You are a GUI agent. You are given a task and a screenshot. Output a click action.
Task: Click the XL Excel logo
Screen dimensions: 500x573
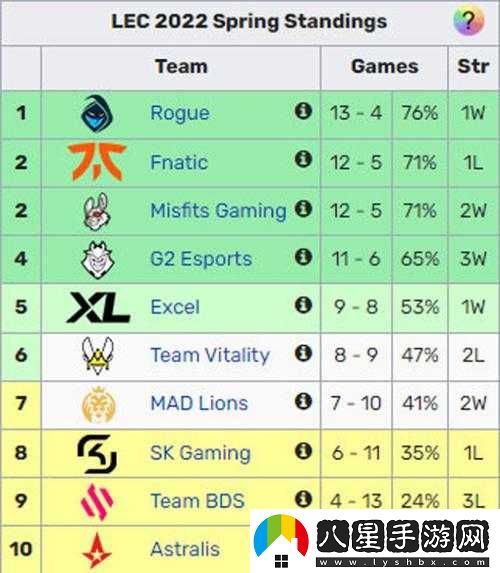coord(98,307)
